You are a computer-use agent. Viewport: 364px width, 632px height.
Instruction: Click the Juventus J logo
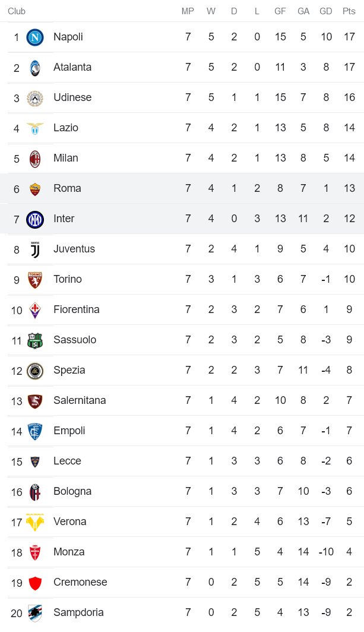pos(35,249)
